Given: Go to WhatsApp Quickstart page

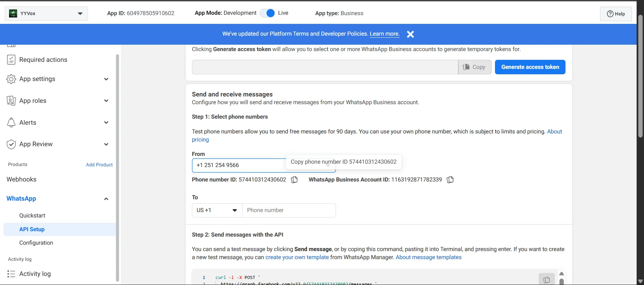Looking at the screenshot, I should click(32, 216).
